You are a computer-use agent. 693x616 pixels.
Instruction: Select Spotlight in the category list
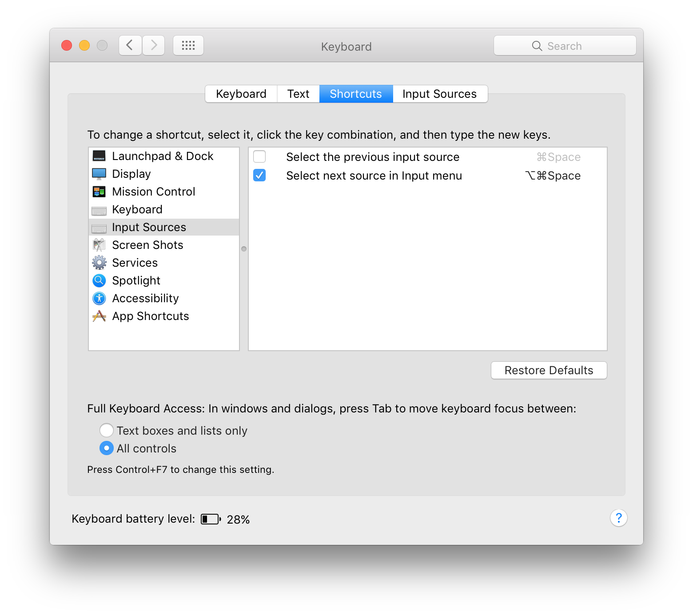pyautogui.click(x=164, y=280)
